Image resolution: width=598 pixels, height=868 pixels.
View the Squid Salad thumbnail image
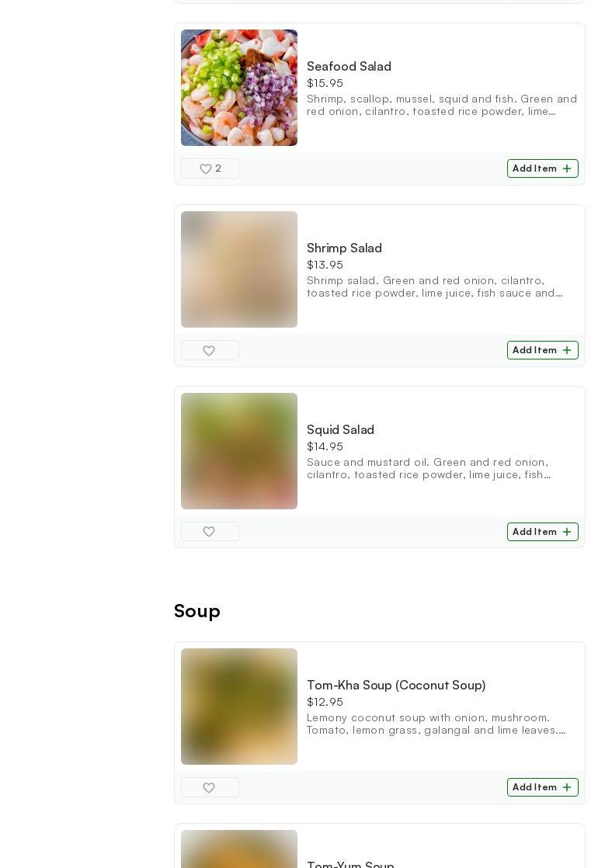[239, 450]
